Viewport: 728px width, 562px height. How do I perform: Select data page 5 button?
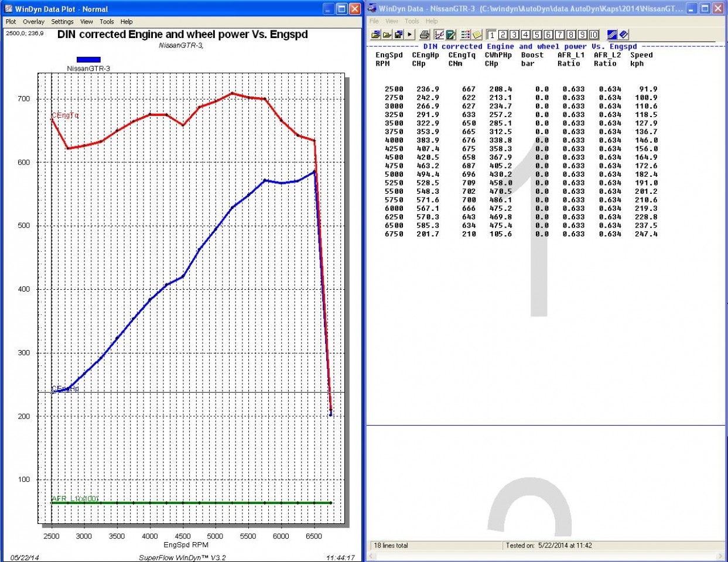click(537, 35)
